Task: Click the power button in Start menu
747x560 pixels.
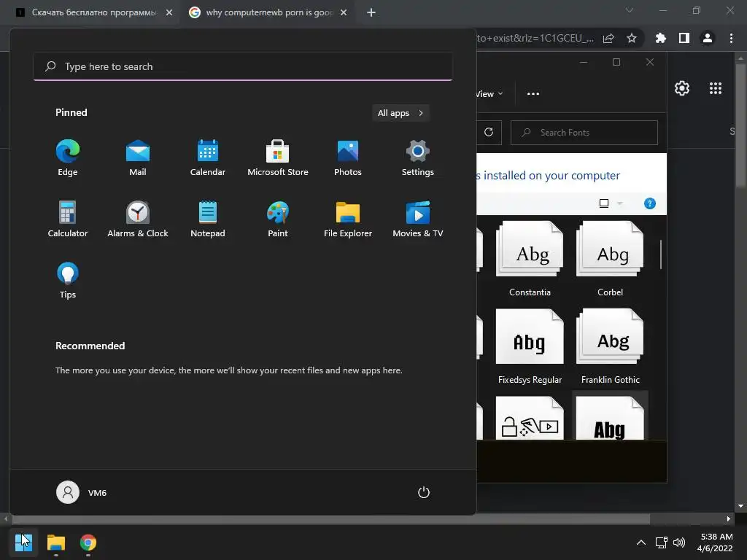Action: (424, 492)
